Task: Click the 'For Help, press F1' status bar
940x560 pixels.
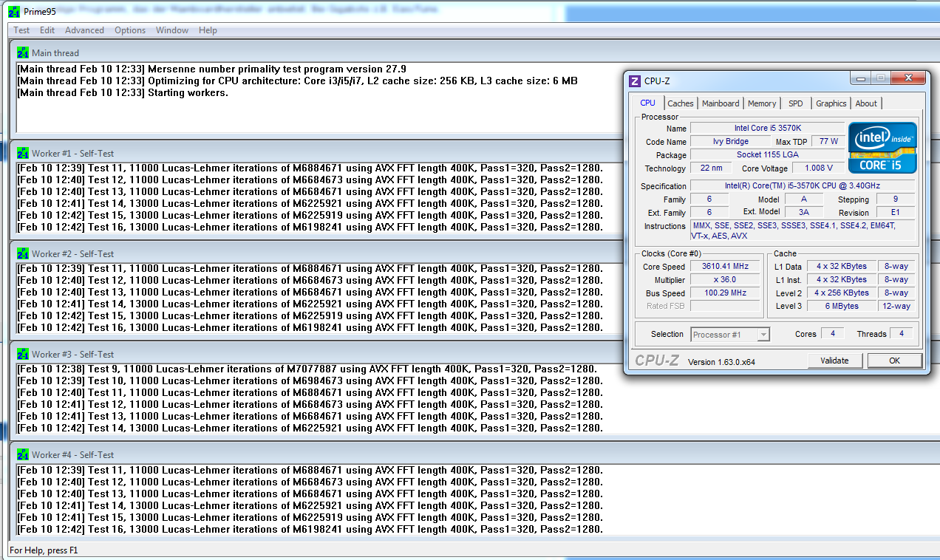Action: coord(43,550)
